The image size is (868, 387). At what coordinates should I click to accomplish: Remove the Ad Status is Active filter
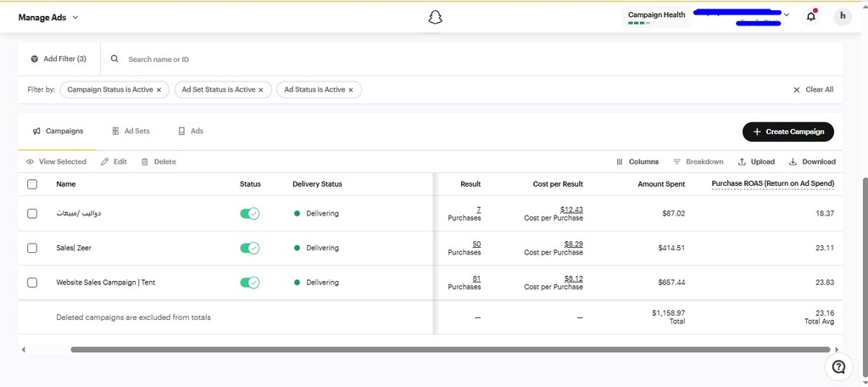351,90
